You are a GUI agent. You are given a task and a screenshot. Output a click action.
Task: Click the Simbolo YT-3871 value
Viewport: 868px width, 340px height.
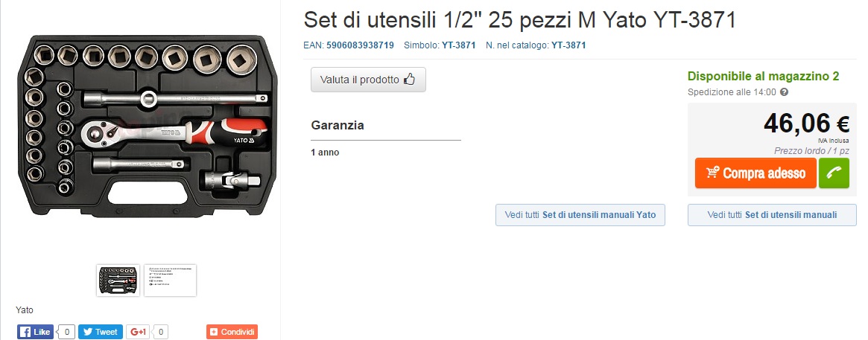(458, 45)
